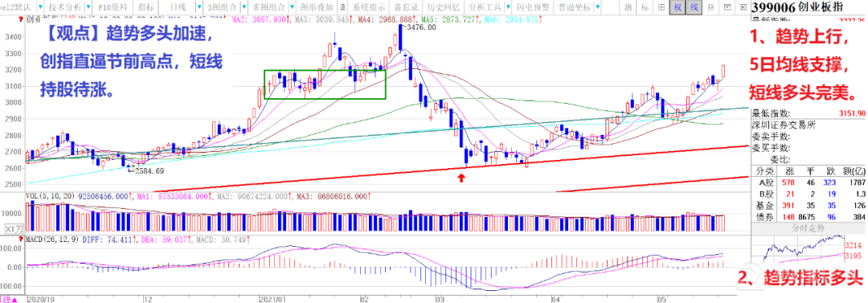Open the F10资料 menu
Image resolution: width=868 pixels, height=303 pixels.
click(113, 7)
